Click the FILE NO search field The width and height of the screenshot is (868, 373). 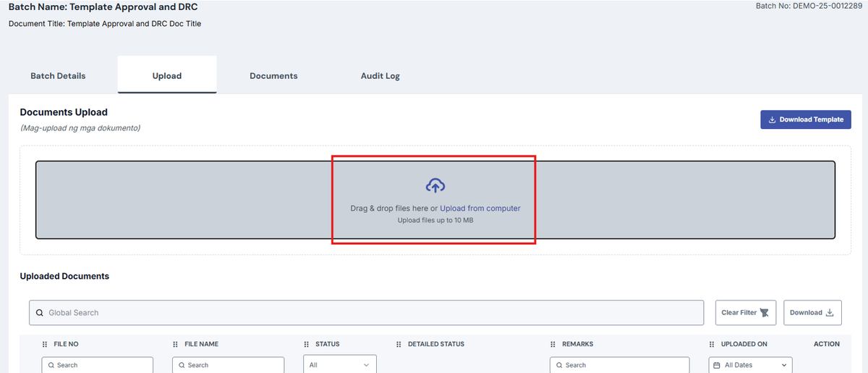pyautogui.click(x=98, y=365)
